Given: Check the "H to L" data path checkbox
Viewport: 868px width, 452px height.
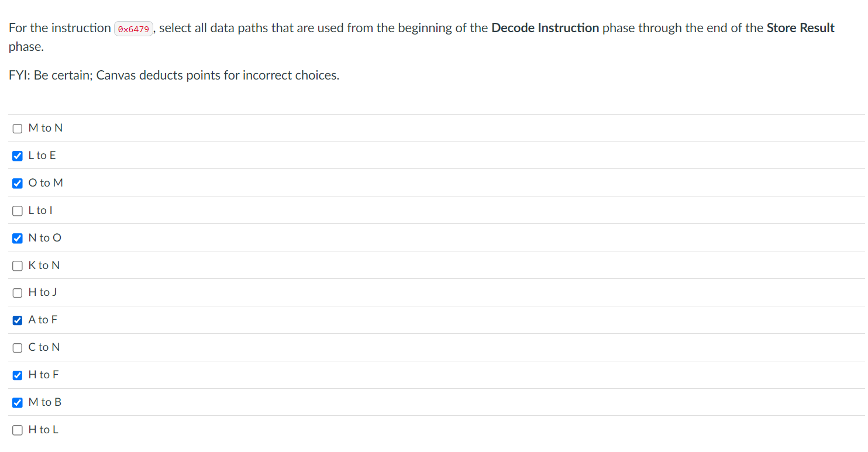Looking at the screenshot, I should pyautogui.click(x=17, y=430).
